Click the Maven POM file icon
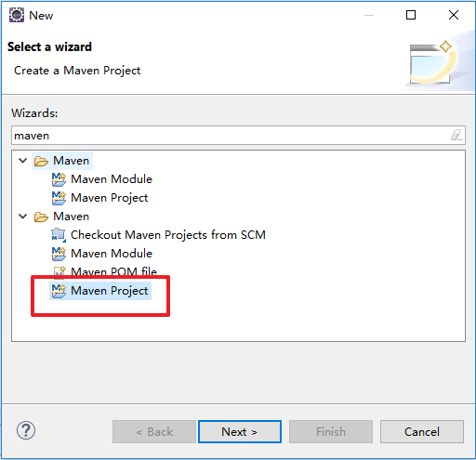 click(x=59, y=271)
